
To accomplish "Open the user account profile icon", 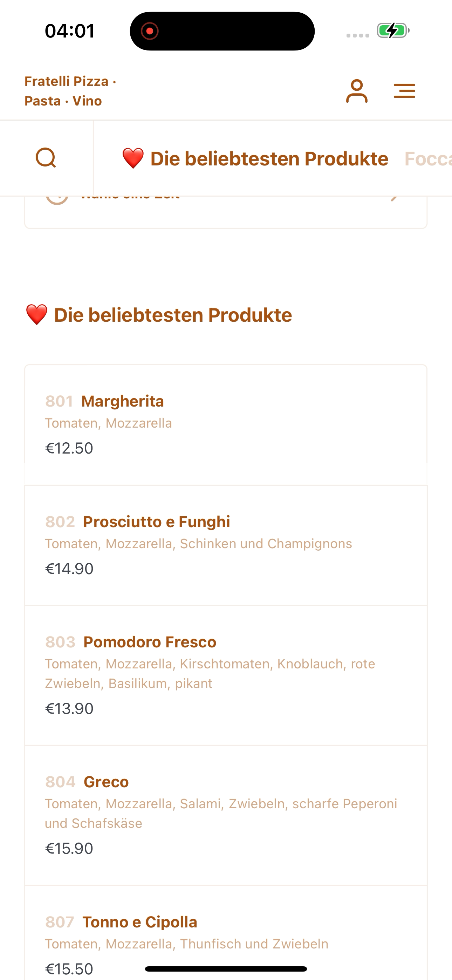I will (x=356, y=91).
